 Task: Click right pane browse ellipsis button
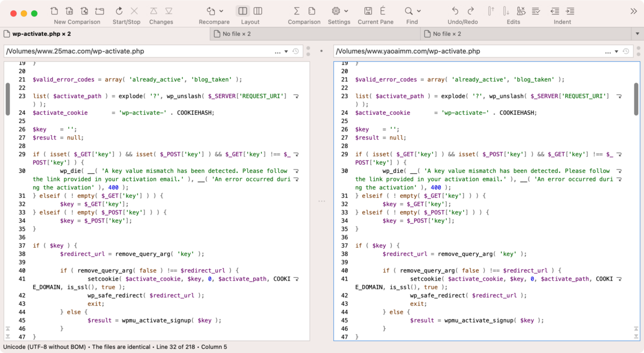tap(608, 52)
